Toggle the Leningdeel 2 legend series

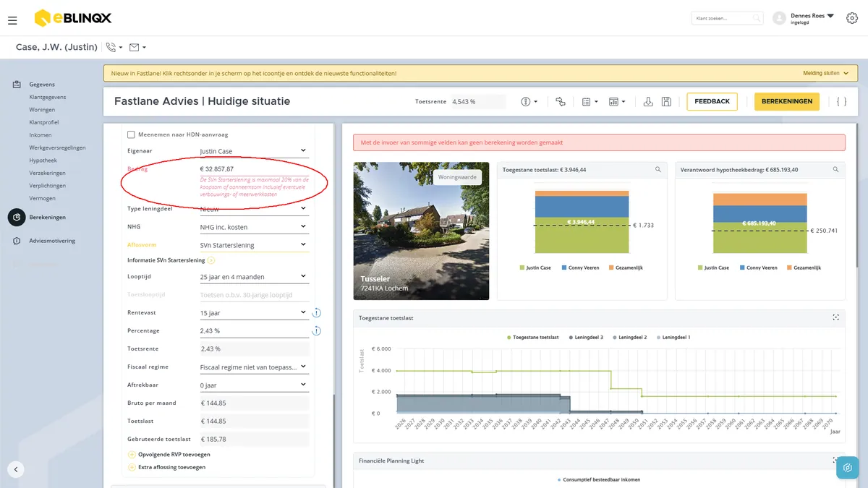click(x=630, y=338)
